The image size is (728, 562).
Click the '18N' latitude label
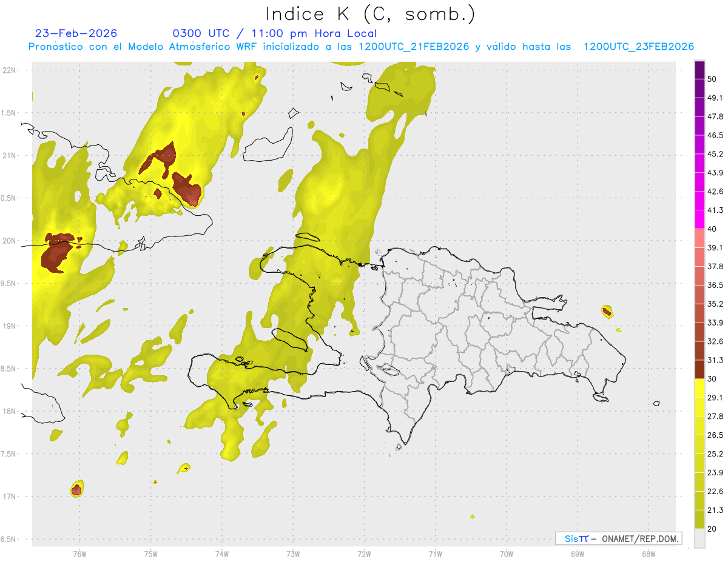[x=9, y=412]
